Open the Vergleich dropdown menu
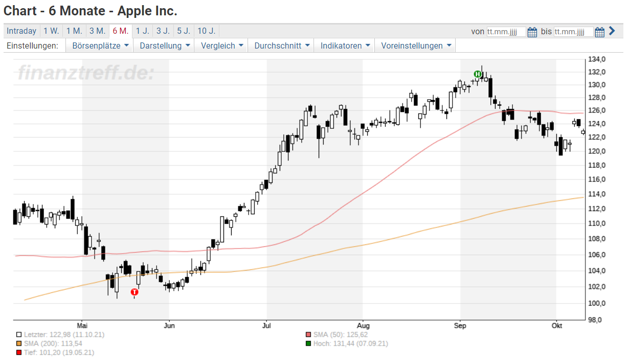629x364 pixels. tap(221, 45)
